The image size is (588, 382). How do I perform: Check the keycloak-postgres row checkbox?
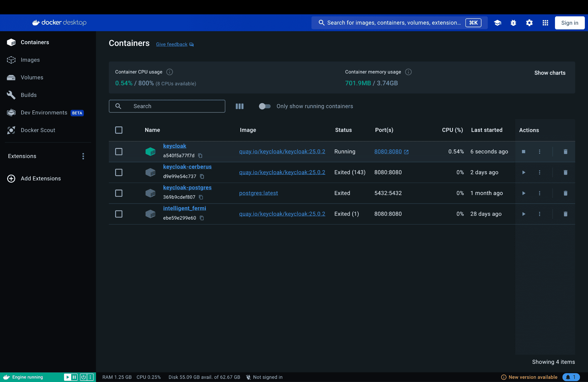tap(119, 193)
